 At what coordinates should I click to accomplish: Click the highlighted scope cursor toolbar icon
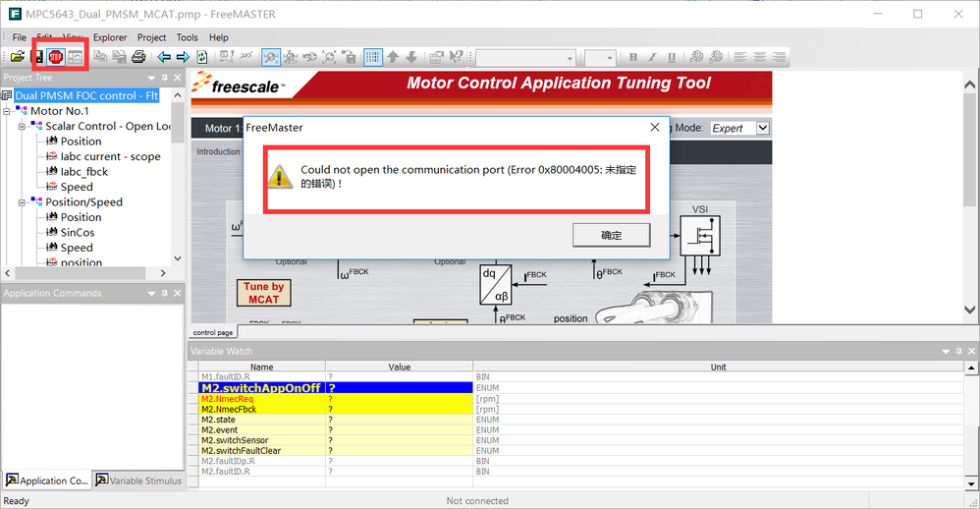coord(271,57)
